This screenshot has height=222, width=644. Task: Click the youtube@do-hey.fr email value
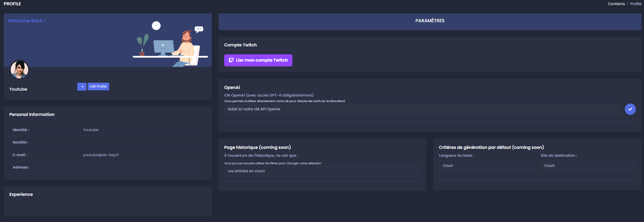point(101,155)
